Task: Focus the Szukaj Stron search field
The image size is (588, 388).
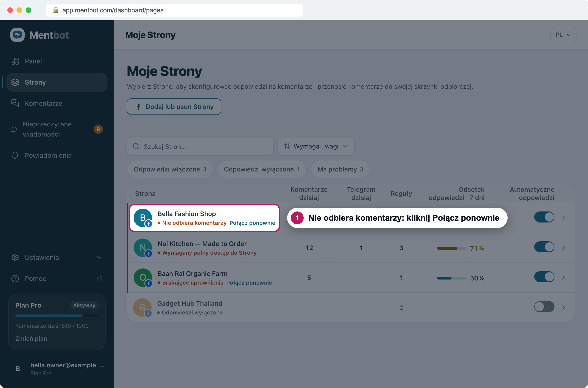Action: (200, 146)
